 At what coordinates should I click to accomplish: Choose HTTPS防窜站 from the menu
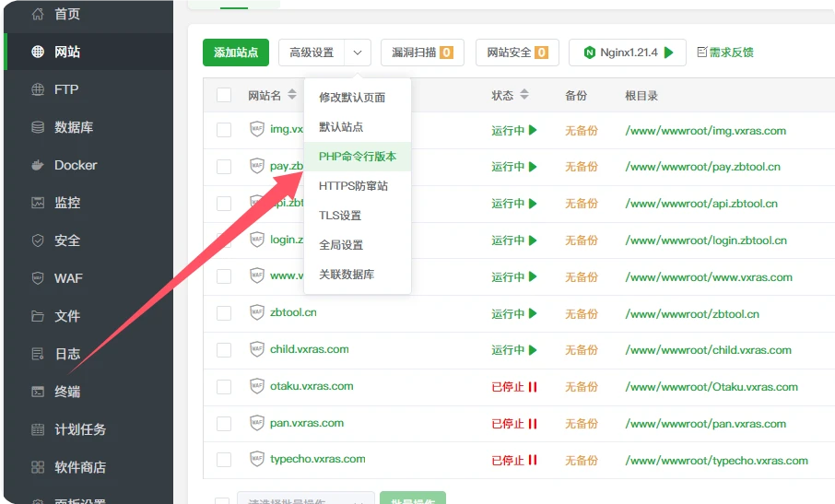tap(358, 186)
